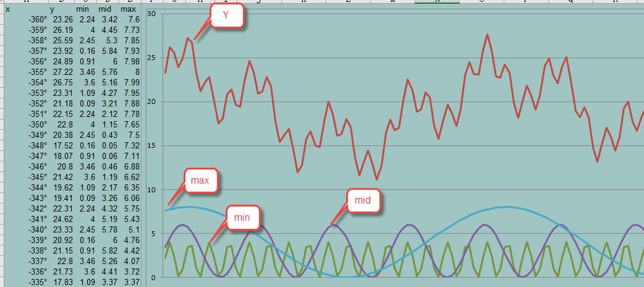Select the max value 3.72
The height and width of the screenshot is (287, 644).
click(x=132, y=272)
